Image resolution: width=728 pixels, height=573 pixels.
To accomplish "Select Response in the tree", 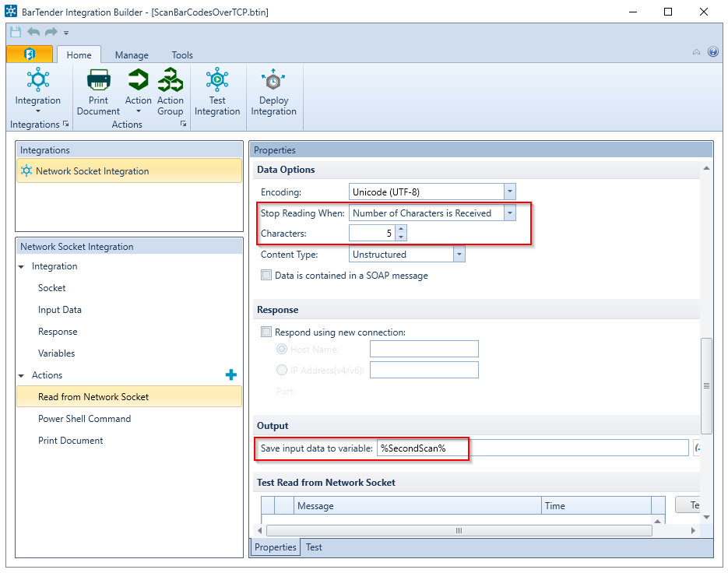I will tap(58, 332).
